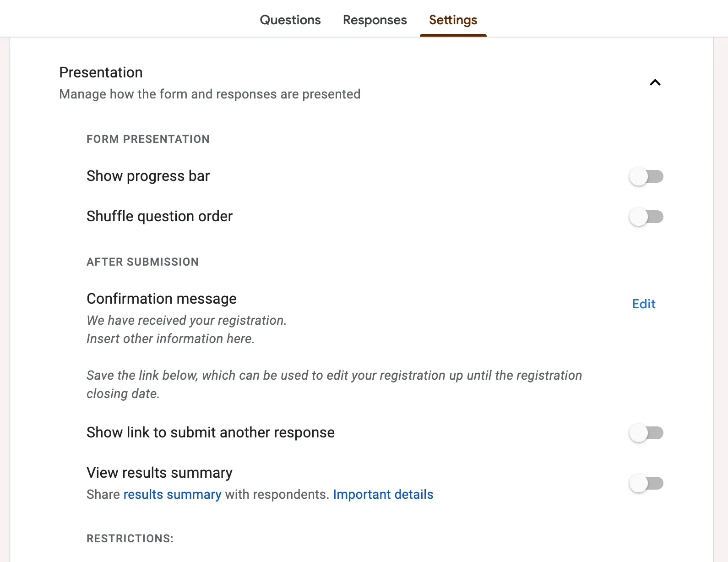Viewport: 728px width, 562px height.
Task: Click the Confirmation message label
Action: pos(162,299)
